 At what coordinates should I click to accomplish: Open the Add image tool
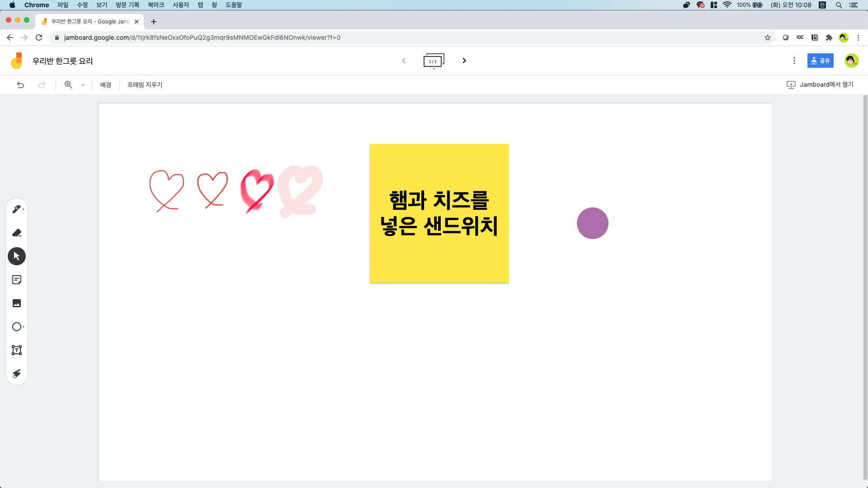click(17, 303)
